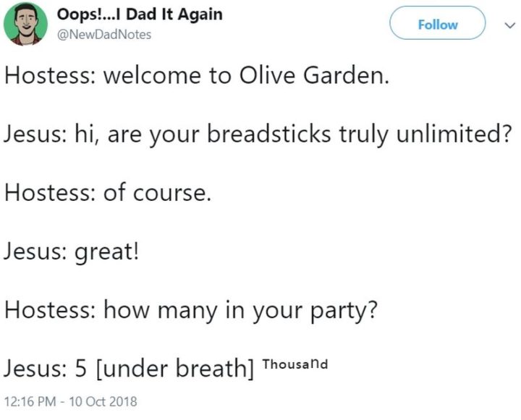Click the @NewDadNotes handle
Viewport: 521px width, 420px height.
pos(104,34)
